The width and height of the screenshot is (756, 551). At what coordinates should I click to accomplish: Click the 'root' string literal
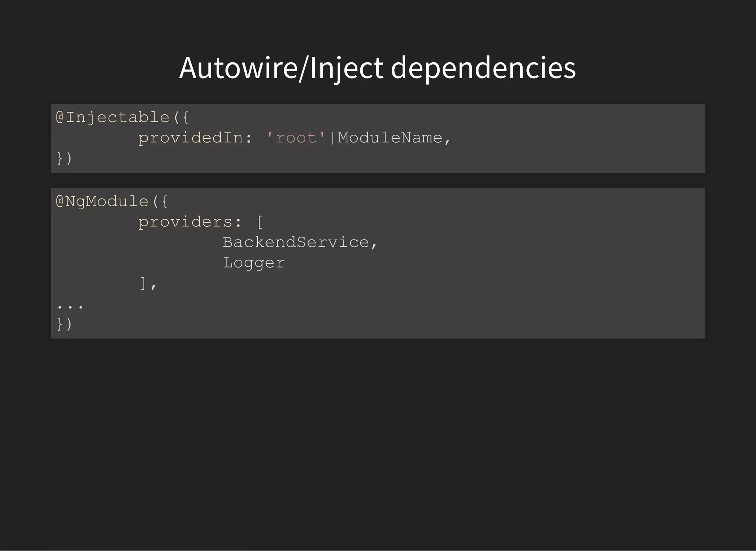(x=296, y=138)
